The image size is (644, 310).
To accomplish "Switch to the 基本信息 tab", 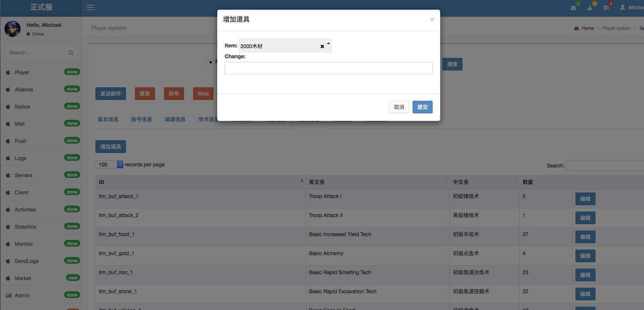I will [108, 119].
